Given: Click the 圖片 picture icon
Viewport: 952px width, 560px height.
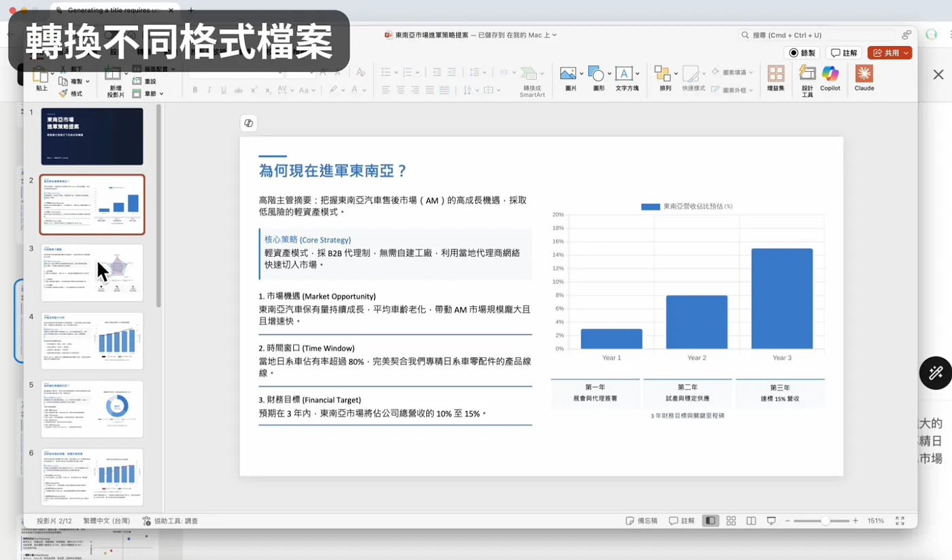Looking at the screenshot, I should [x=567, y=73].
